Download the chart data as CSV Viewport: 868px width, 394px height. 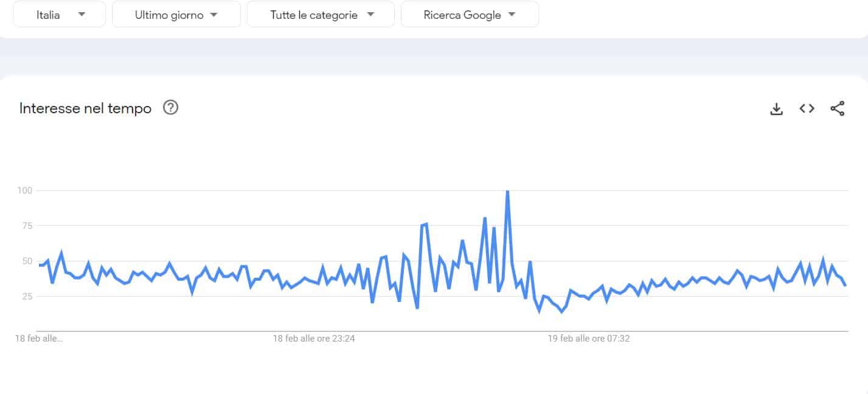(x=776, y=109)
